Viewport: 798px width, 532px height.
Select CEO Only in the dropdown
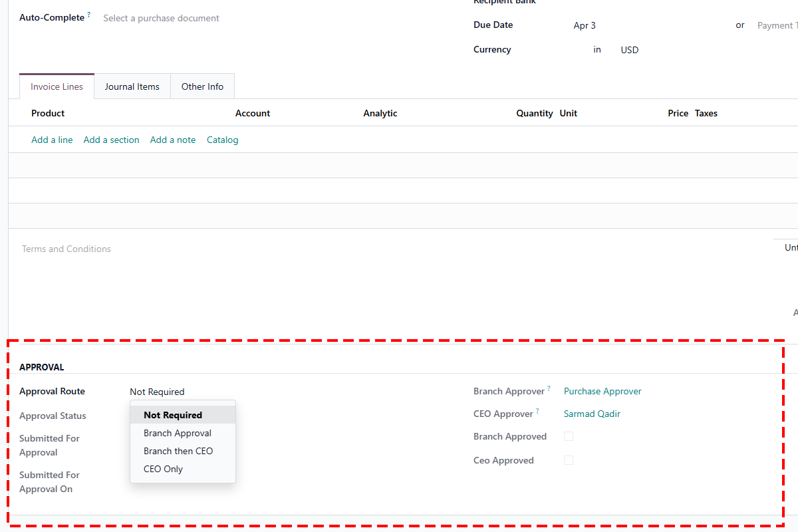(163, 469)
